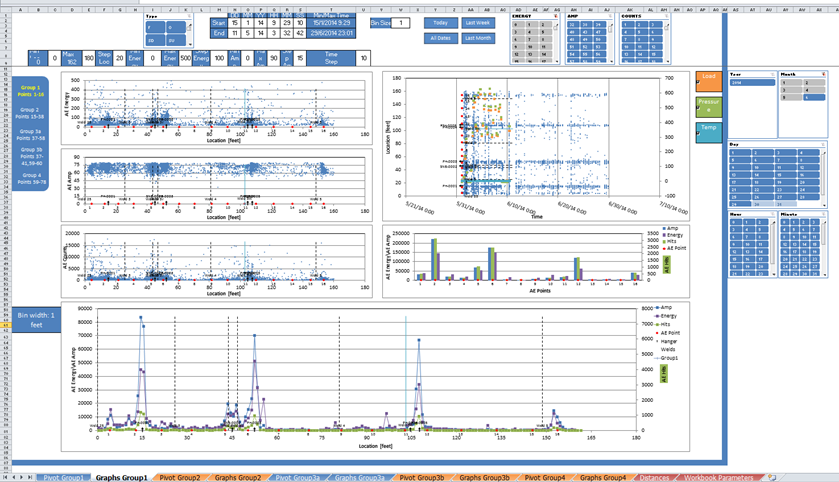Click down arrow of Hour slicer scrollbar
Screen dimensions: 839x482
[772, 274]
